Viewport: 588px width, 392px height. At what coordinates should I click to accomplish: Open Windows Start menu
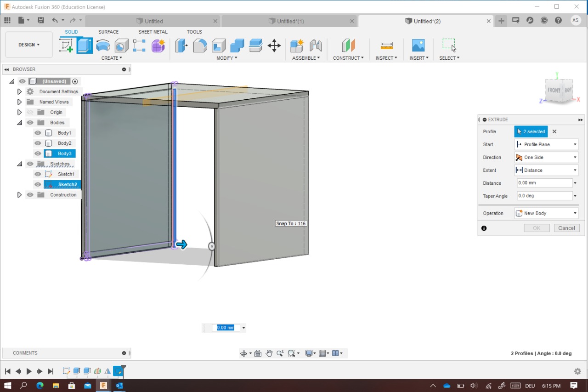8,386
